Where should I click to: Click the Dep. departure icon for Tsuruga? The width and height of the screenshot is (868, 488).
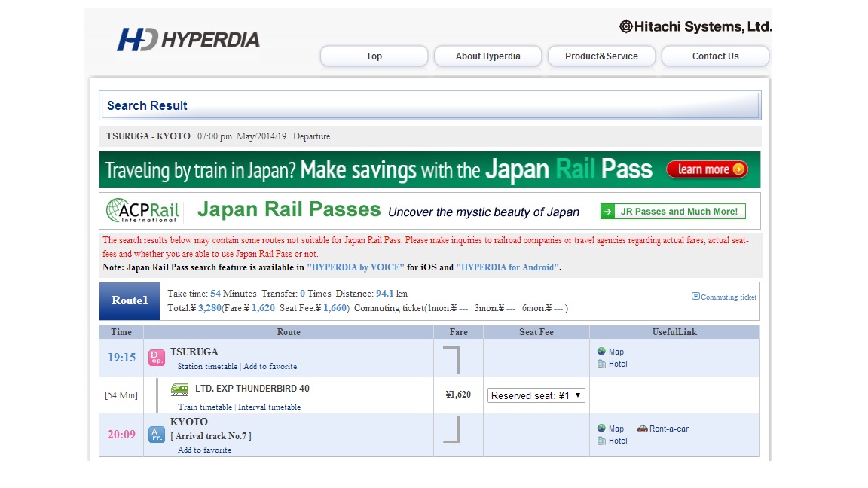click(157, 358)
